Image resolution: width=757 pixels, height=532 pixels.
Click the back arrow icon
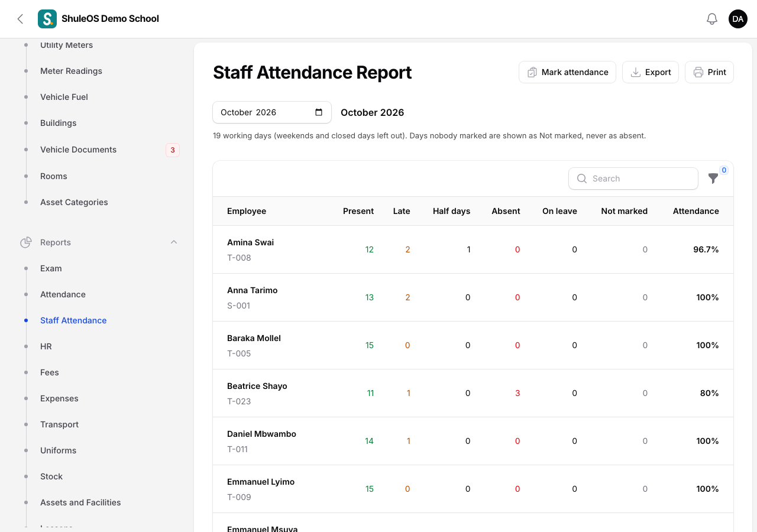click(20, 19)
